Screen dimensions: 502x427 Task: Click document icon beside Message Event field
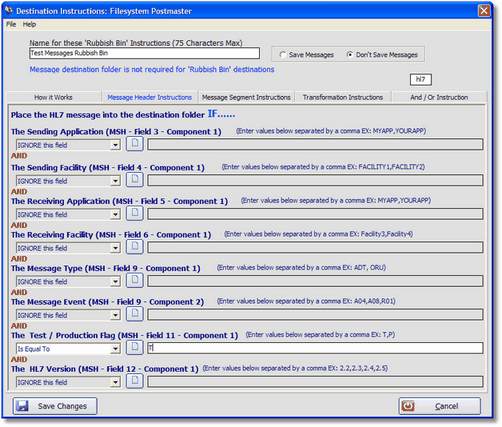(x=135, y=314)
